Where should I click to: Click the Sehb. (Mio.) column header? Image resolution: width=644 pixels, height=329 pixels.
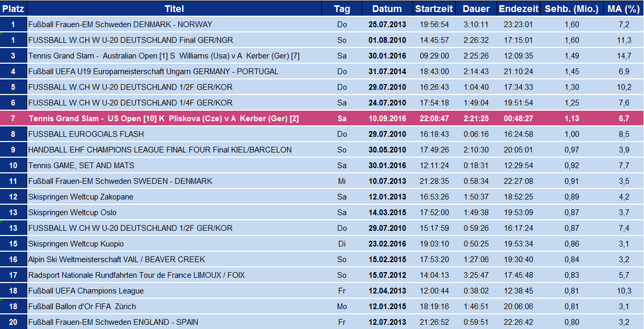point(572,8)
